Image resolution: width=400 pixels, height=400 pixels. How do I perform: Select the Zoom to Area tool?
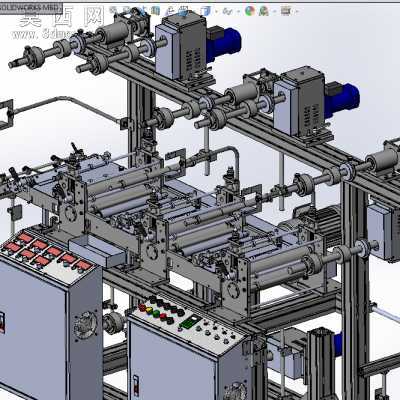click(x=127, y=11)
